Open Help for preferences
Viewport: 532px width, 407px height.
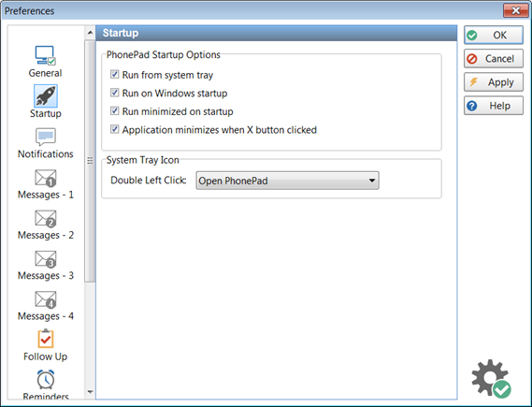(x=494, y=106)
